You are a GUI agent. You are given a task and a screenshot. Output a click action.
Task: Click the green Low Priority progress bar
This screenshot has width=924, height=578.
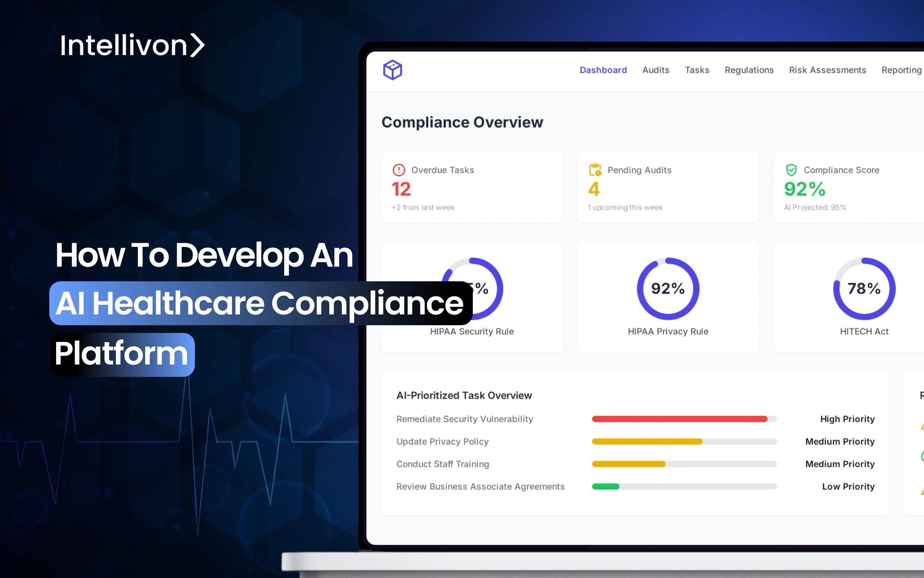[x=606, y=487]
